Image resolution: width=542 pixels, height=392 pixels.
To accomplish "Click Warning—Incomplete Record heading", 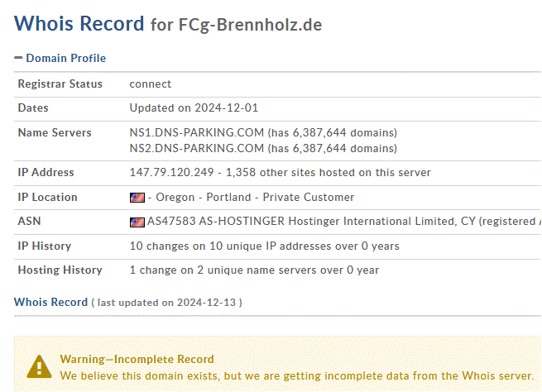I will pyautogui.click(x=137, y=359).
